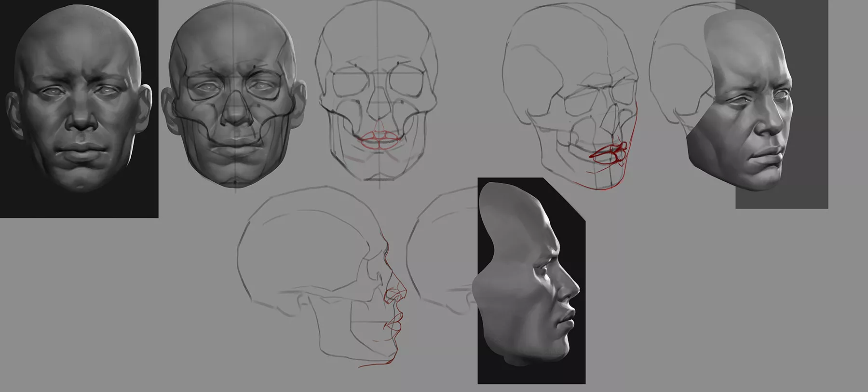Viewport: 868px width, 392px height.
Task: Click the red nose outline on profile skull
Action: pyautogui.click(x=396, y=297)
